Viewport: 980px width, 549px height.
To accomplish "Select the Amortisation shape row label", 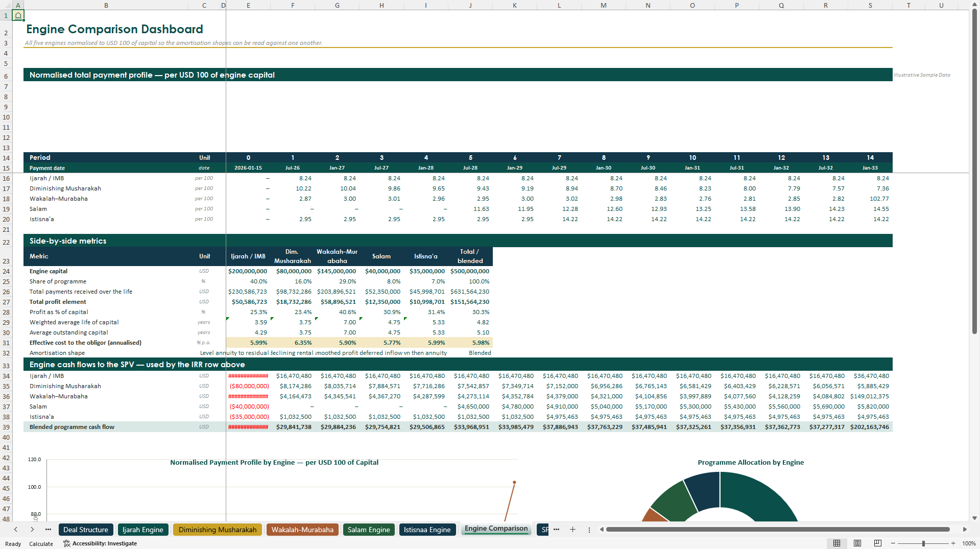I will pos(57,353).
